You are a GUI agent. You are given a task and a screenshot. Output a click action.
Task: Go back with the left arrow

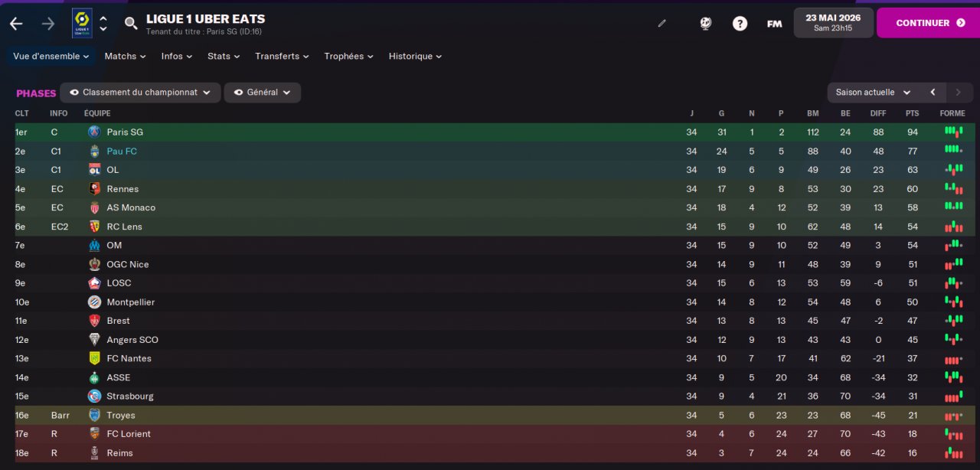[16, 24]
